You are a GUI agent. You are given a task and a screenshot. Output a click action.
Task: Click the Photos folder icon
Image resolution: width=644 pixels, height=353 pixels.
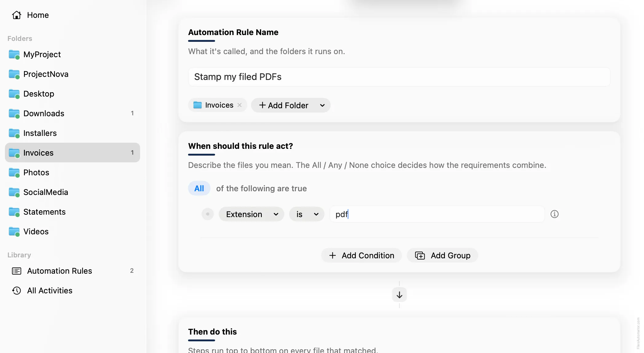point(14,173)
